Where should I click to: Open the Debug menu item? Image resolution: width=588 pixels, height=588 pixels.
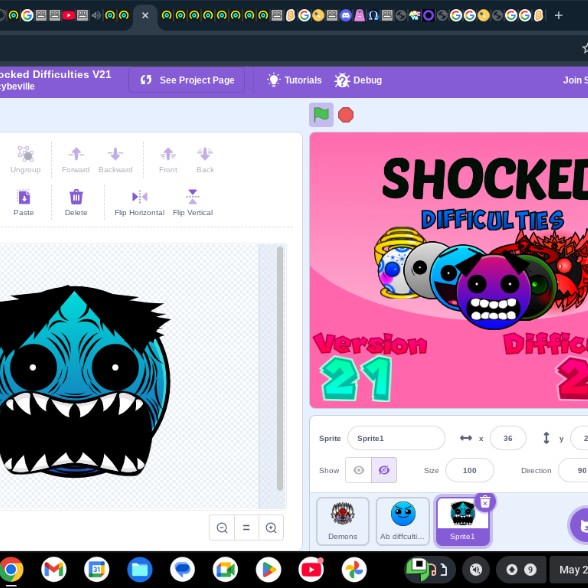(x=358, y=80)
